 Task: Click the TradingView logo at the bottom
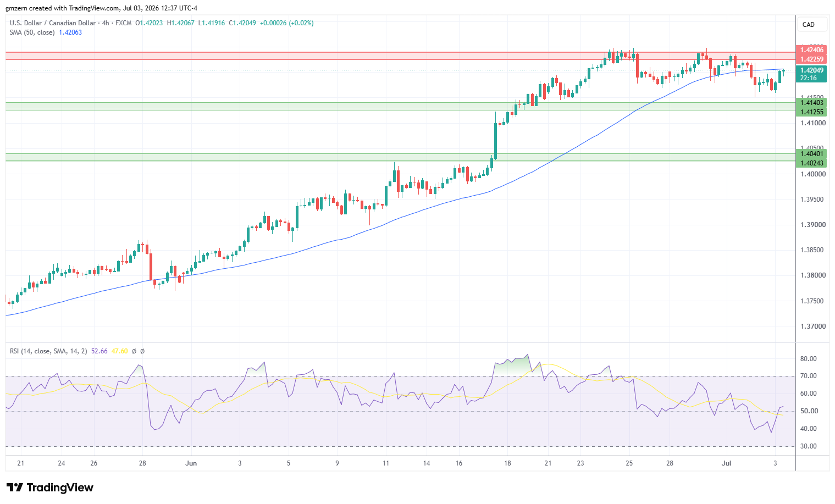[x=50, y=488]
